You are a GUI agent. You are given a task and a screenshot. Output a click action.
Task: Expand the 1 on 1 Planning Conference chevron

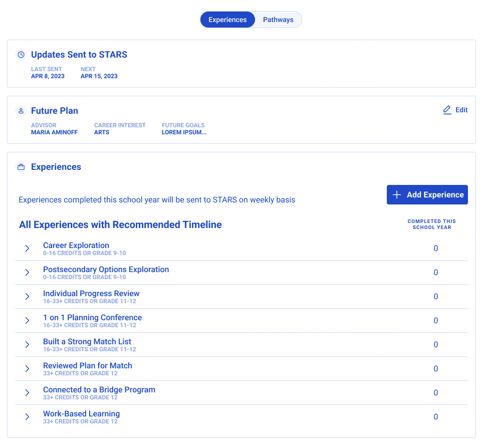tap(28, 321)
